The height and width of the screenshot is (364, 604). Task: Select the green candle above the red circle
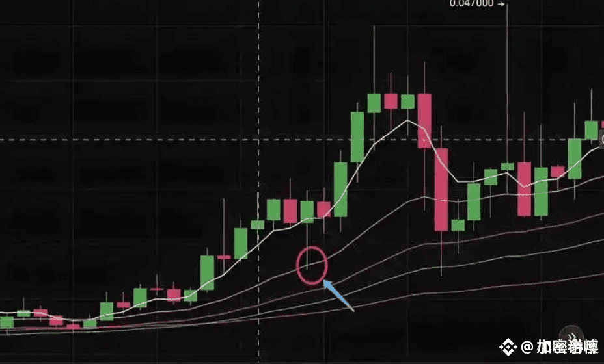(307, 212)
